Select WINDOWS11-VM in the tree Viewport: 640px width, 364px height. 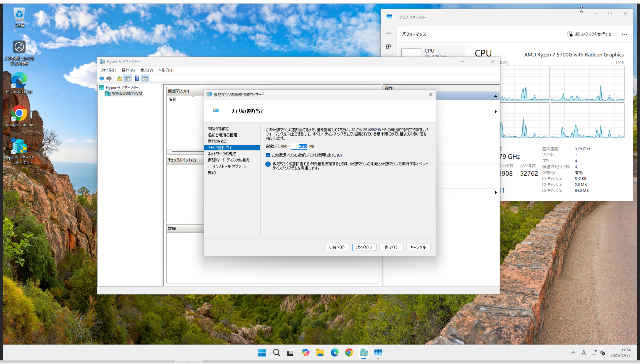pos(127,93)
